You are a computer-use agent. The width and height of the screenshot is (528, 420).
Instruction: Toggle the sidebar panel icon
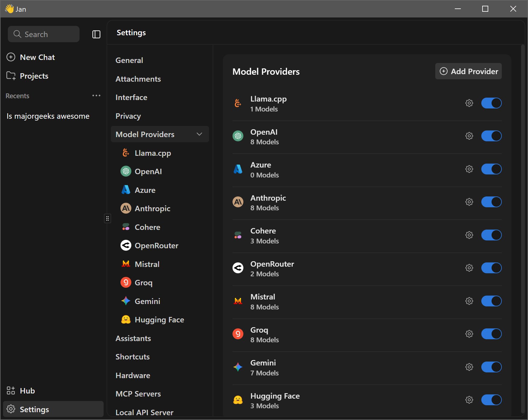pyautogui.click(x=96, y=34)
